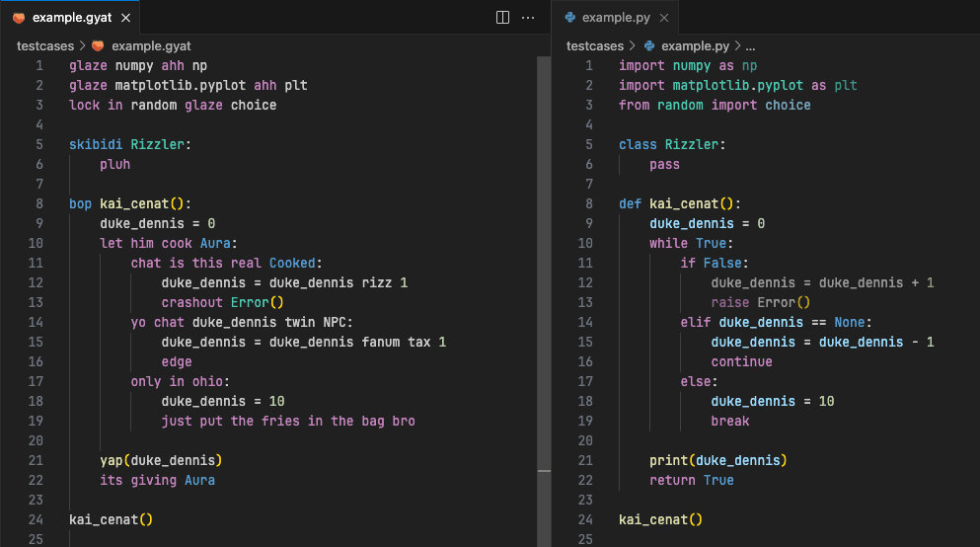Click 'import matplotlib.pyplot as plt' line

(737, 85)
